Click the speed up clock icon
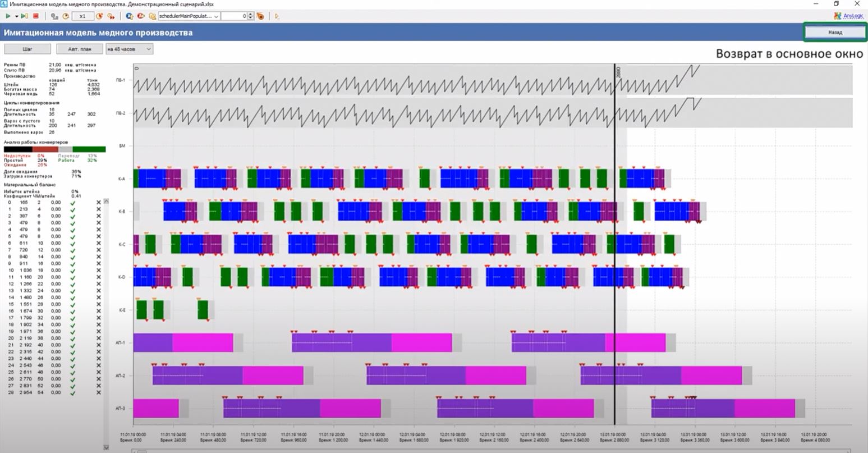 coord(100,16)
